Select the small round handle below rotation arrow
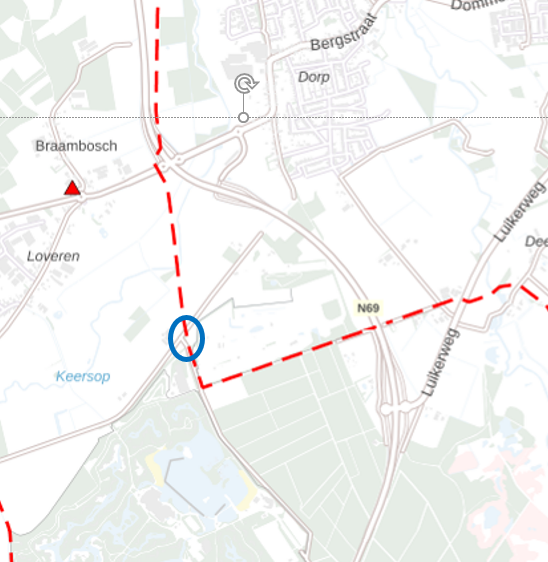Viewport: 548px width, 562px height. [243, 117]
